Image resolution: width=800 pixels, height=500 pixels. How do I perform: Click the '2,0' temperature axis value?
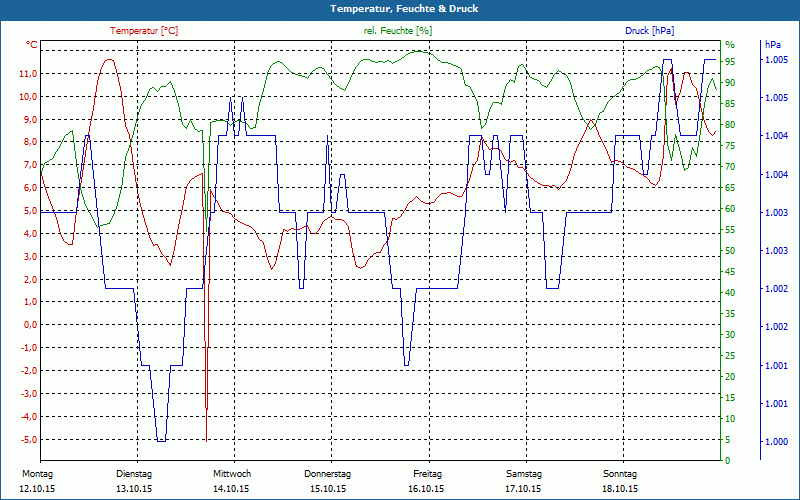pyautogui.click(x=30, y=280)
